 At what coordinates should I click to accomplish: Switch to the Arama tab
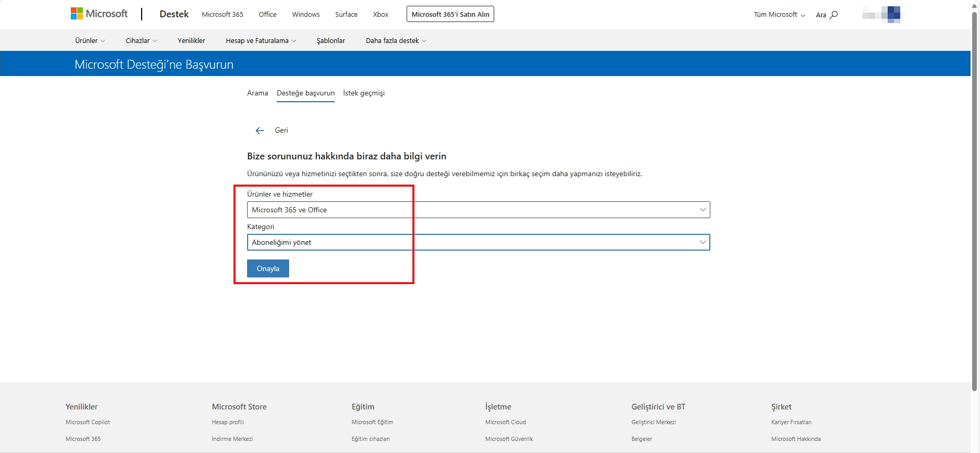pyautogui.click(x=258, y=93)
